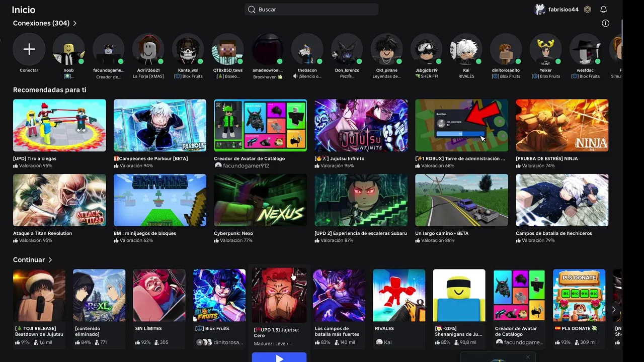Click "Valoración 68%" rating text
644x362 pixels.
click(438, 166)
